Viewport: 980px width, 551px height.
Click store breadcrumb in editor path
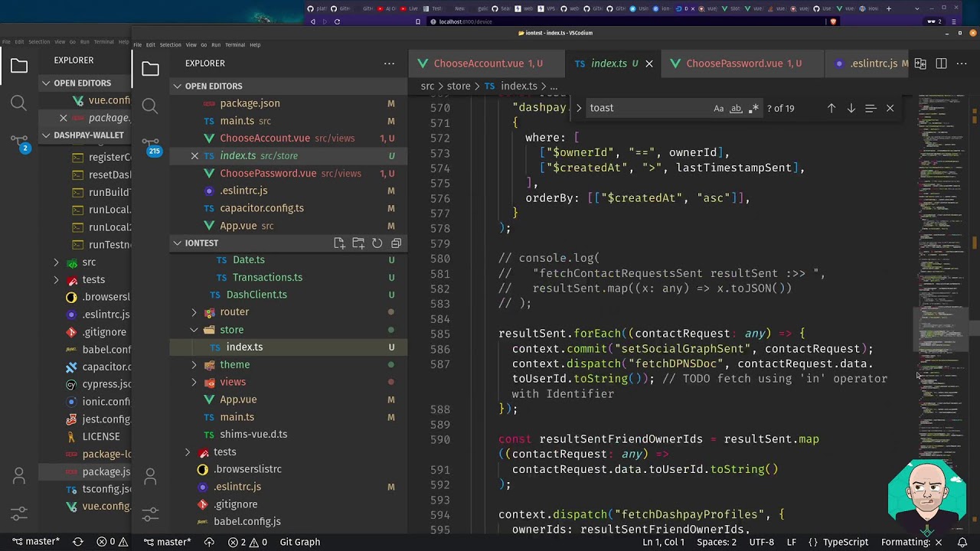[x=459, y=86]
